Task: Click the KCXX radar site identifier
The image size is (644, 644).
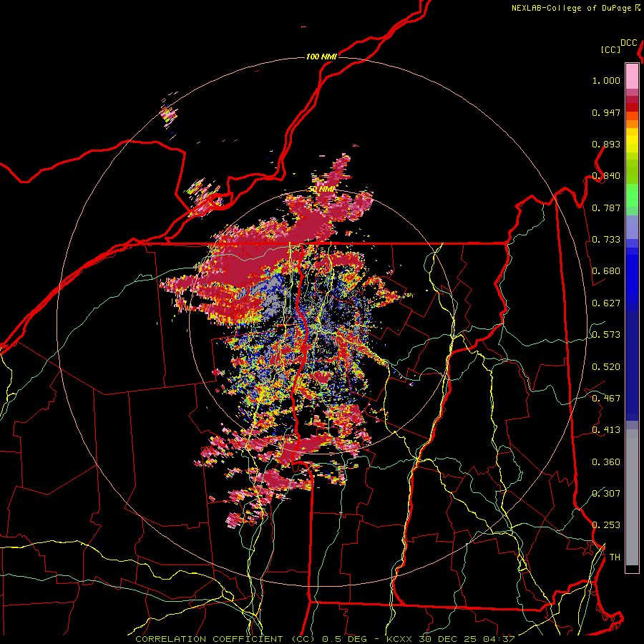Action: tap(400, 639)
